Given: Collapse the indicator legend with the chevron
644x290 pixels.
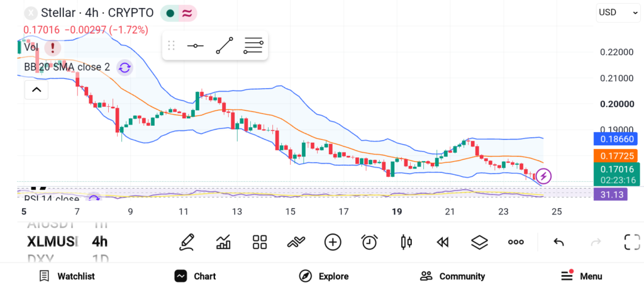Looking at the screenshot, I should tap(36, 89).
